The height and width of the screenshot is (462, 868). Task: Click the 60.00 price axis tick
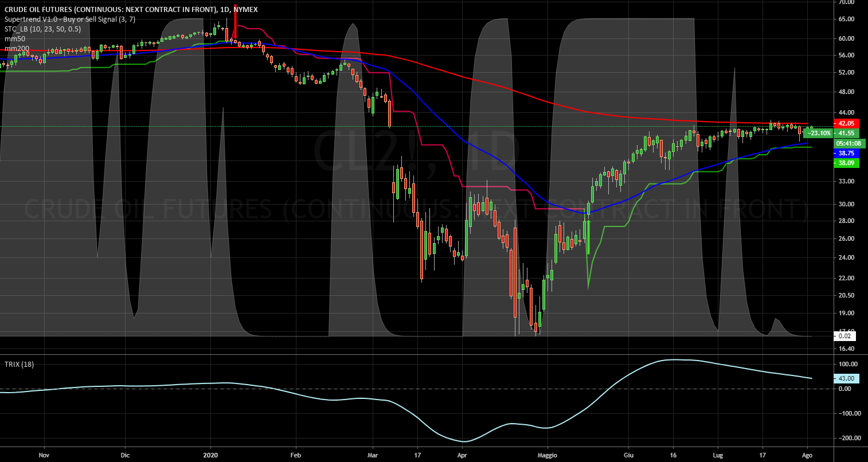pyautogui.click(x=846, y=38)
